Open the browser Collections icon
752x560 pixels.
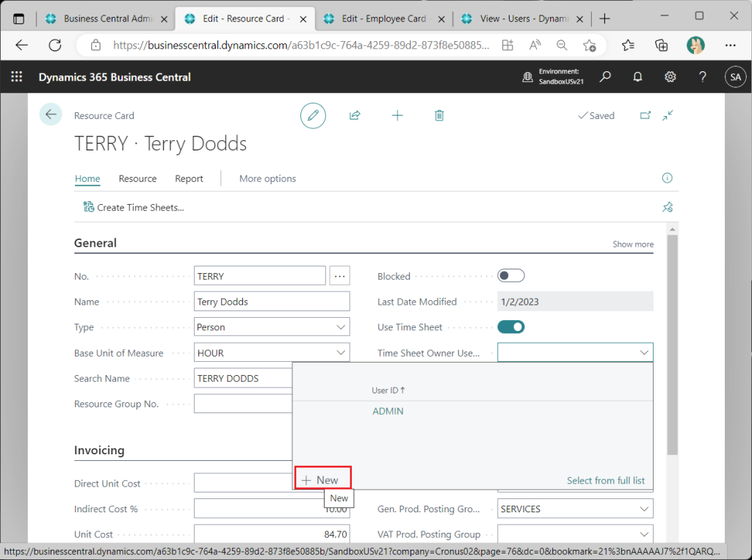(x=662, y=46)
